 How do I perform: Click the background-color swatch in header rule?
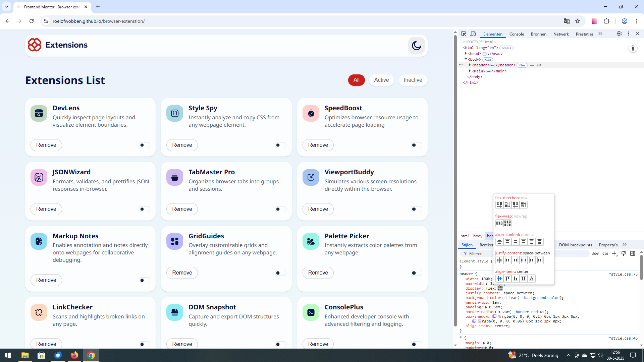[508, 298]
